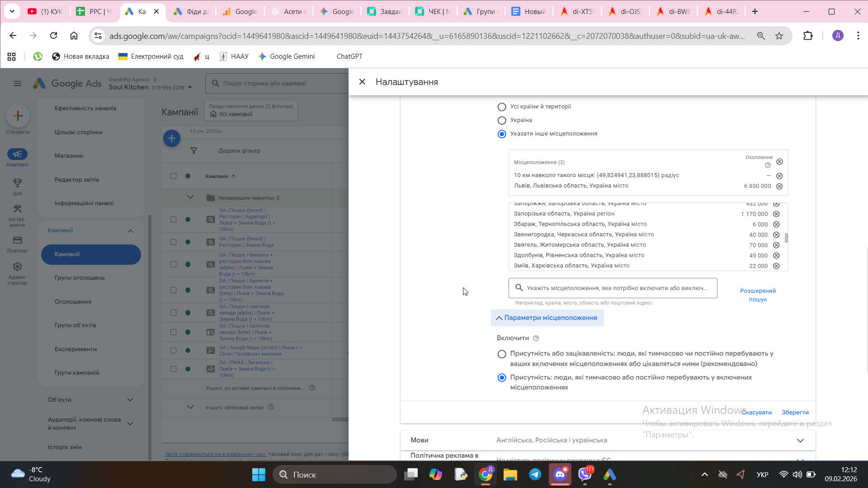Remove Львів location with its X icon
868x488 pixels.
click(779, 186)
